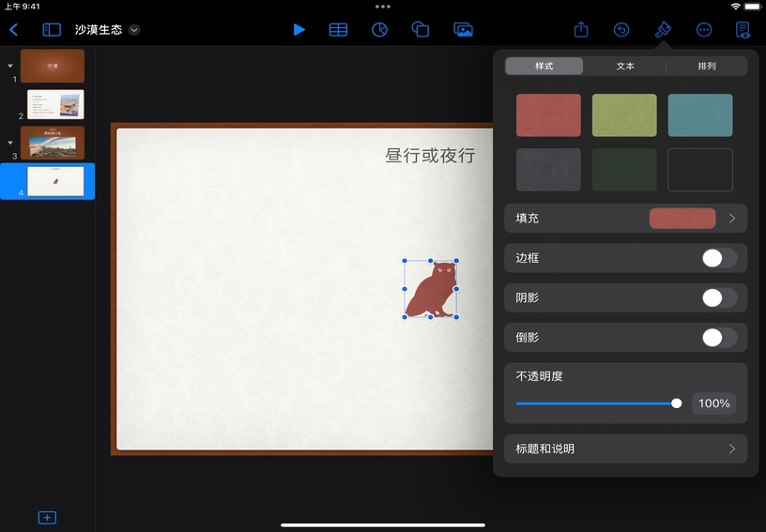Open the media insert menu
This screenshot has width=766, height=532.
pyautogui.click(x=463, y=30)
